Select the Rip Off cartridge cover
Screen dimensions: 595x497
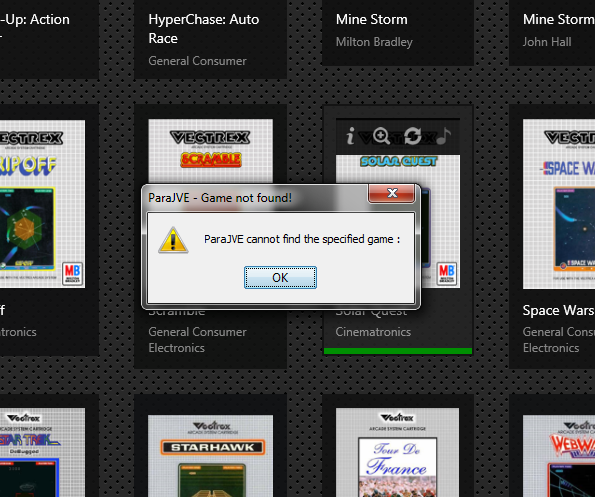[x=42, y=204]
